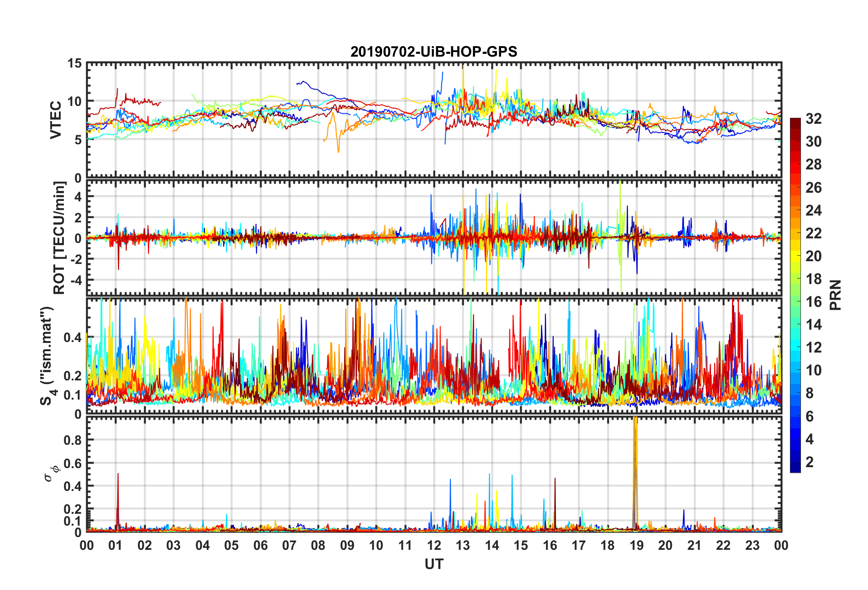Select PRN colorbar tick label 22
Viewport: 868px width, 590px height.
click(813, 233)
